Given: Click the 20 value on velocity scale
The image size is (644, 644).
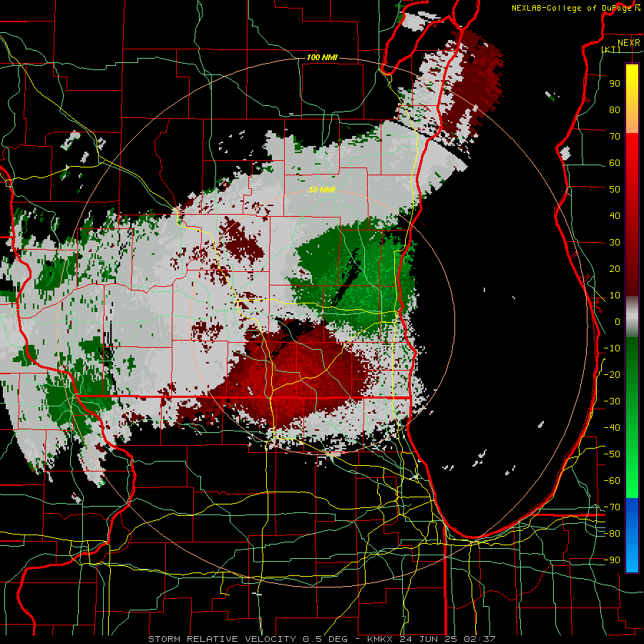Looking at the screenshot, I should point(615,269).
